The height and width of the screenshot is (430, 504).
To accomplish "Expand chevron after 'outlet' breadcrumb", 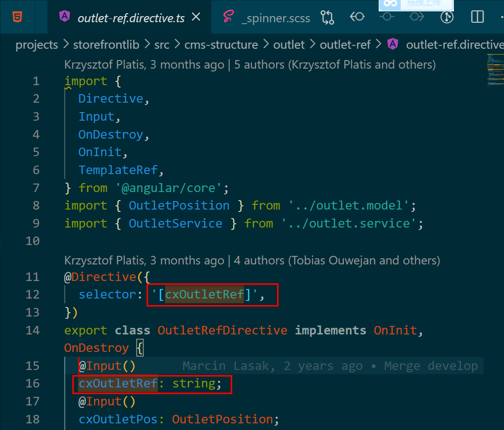I will 312,44.
